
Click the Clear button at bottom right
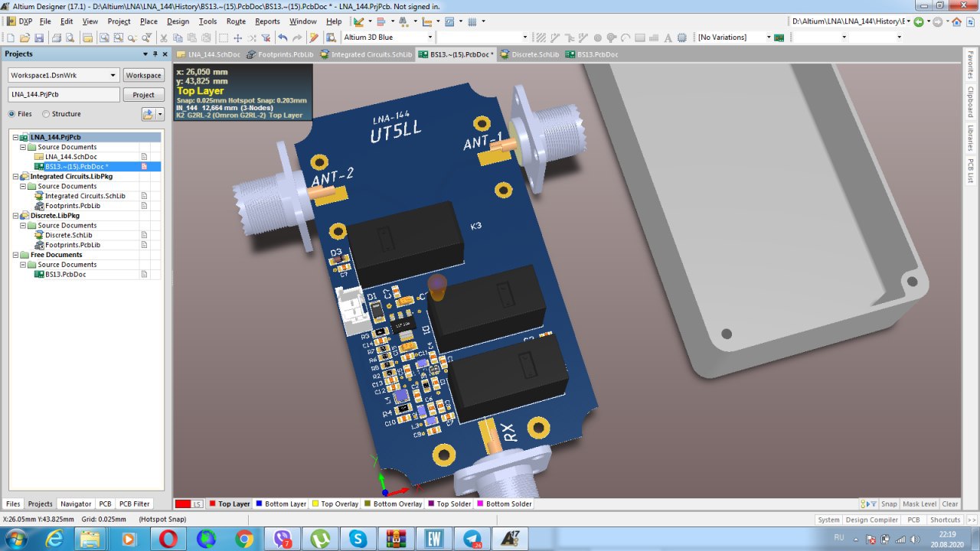(x=950, y=504)
